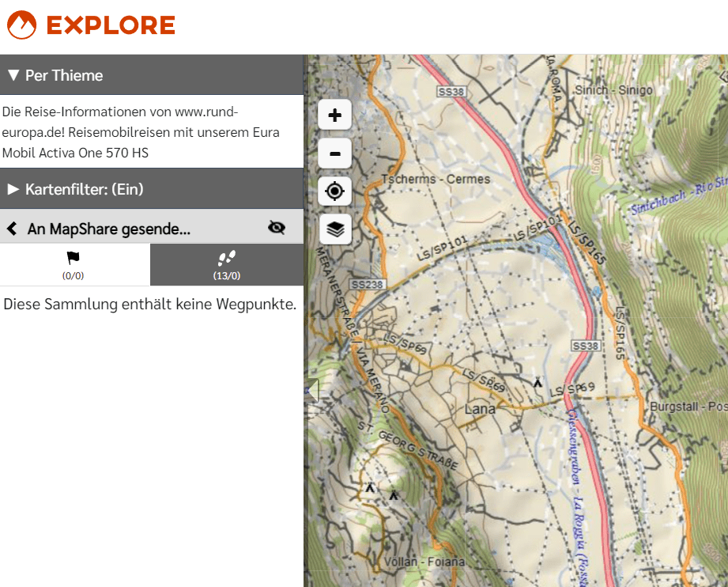The width and height of the screenshot is (728, 587).
Task: Collapse the Per Thieme section
Action: tap(13, 76)
